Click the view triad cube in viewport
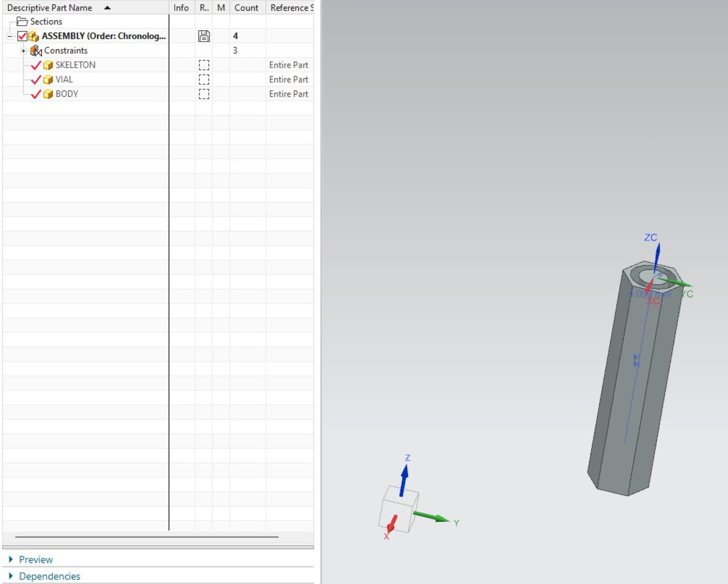Image resolution: width=728 pixels, height=584 pixels. [x=399, y=510]
